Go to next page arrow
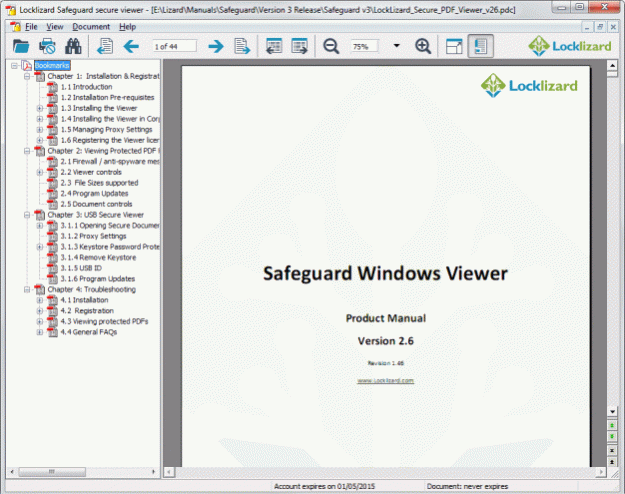The height and width of the screenshot is (494, 625). pyautogui.click(x=216, y=46)
